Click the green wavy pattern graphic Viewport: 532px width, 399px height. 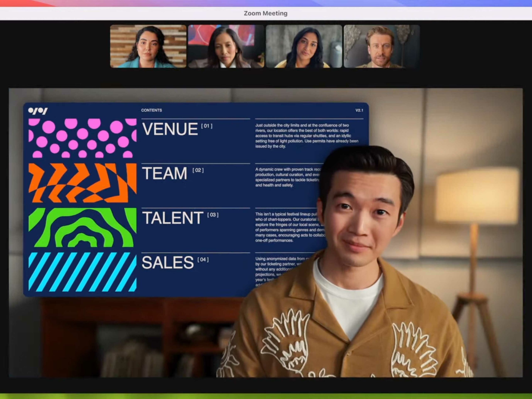82,227
